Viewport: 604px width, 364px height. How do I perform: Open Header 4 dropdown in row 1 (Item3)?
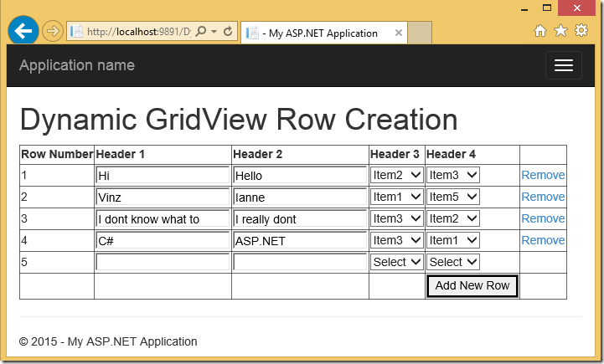click(452, 175)
